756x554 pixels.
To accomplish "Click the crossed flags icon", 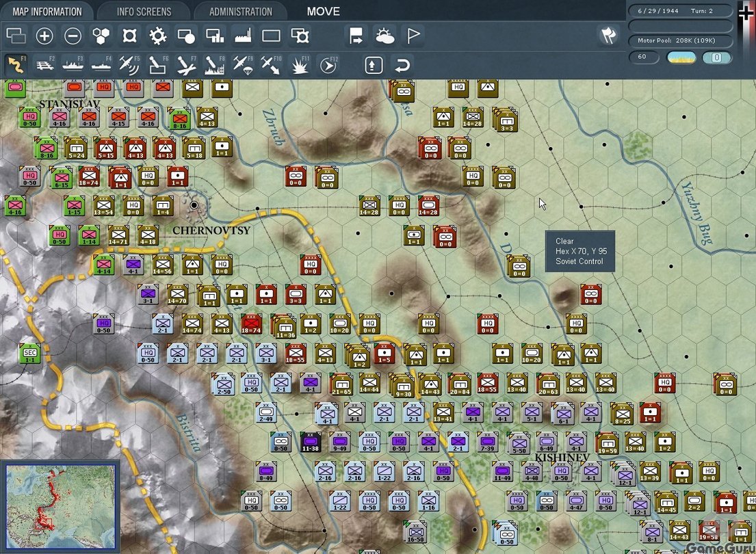I will (608, 35).
